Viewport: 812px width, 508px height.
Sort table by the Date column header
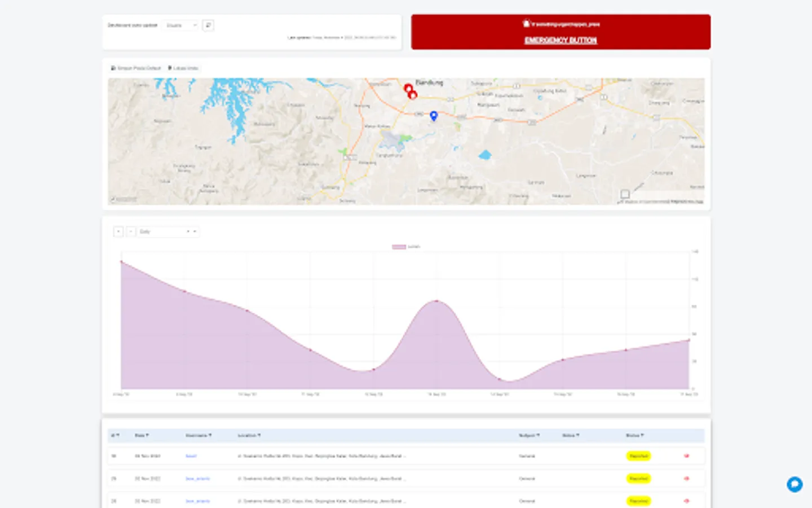pyautogui.click(x=142, y=435)
